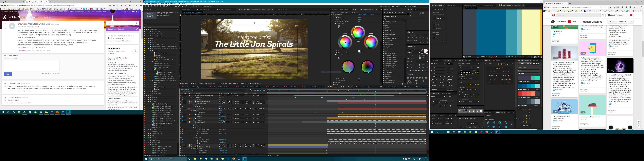Click SAVE comment button on reddit
644x161 pixels.
(8, 74)
